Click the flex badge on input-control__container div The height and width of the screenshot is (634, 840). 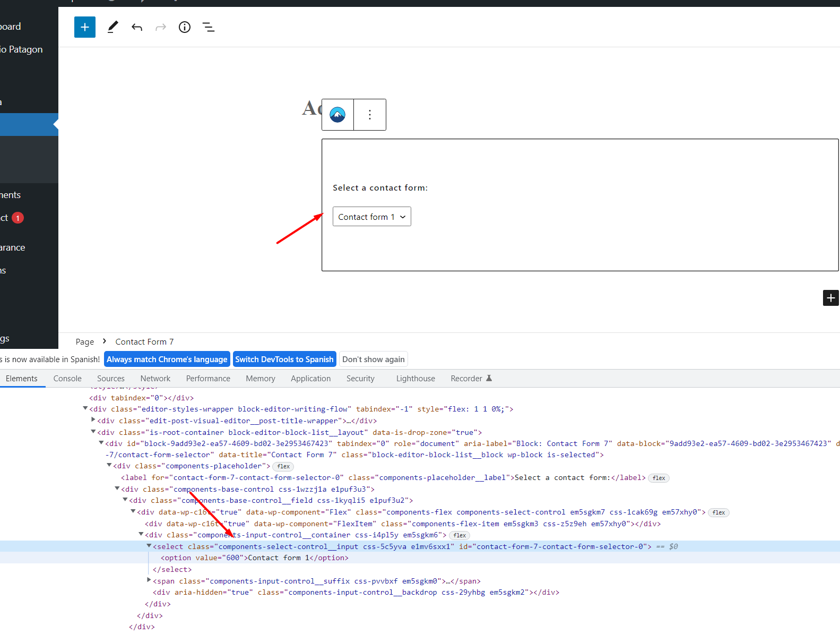point(460,535)
